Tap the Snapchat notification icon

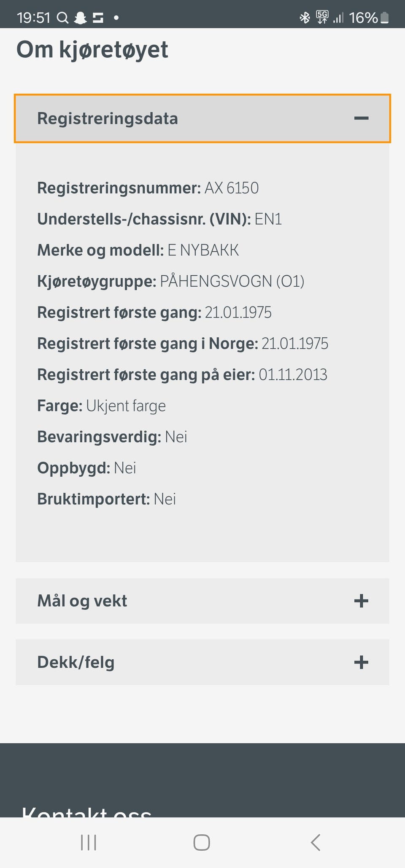tap(80, 18)
